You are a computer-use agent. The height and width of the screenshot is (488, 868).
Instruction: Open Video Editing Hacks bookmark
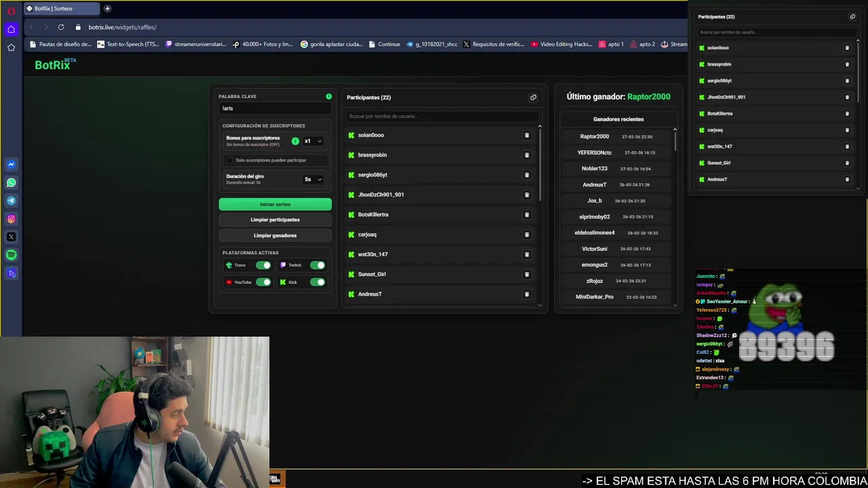coord(562,45)
